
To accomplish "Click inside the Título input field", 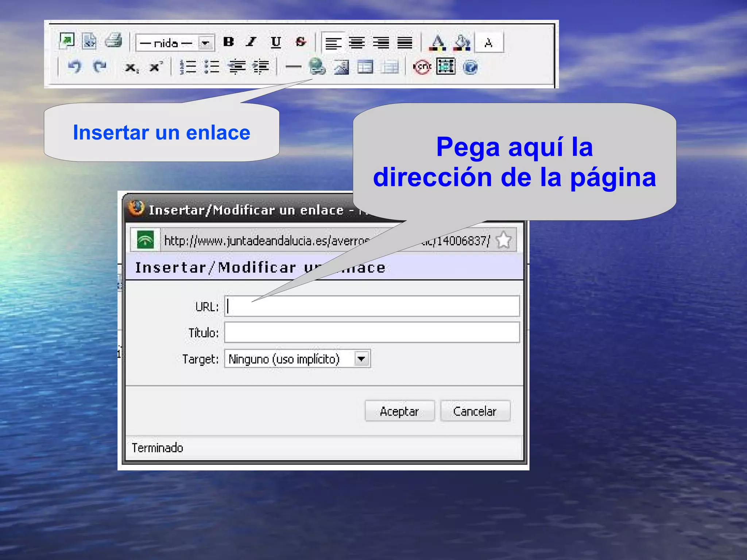I will click(372, 332).
